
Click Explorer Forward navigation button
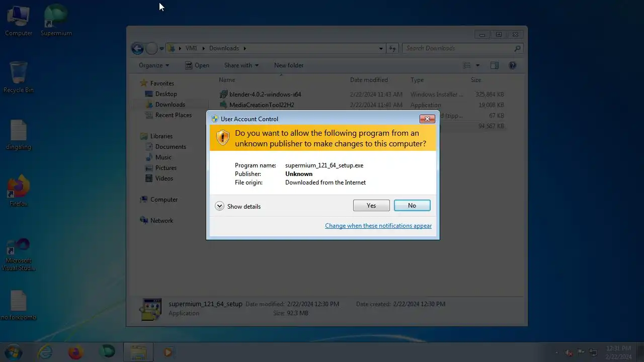point(151,48)
